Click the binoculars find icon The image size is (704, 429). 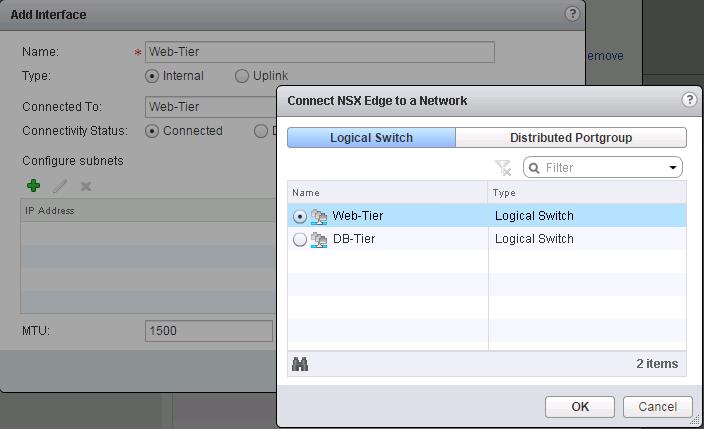coord(300,364)
